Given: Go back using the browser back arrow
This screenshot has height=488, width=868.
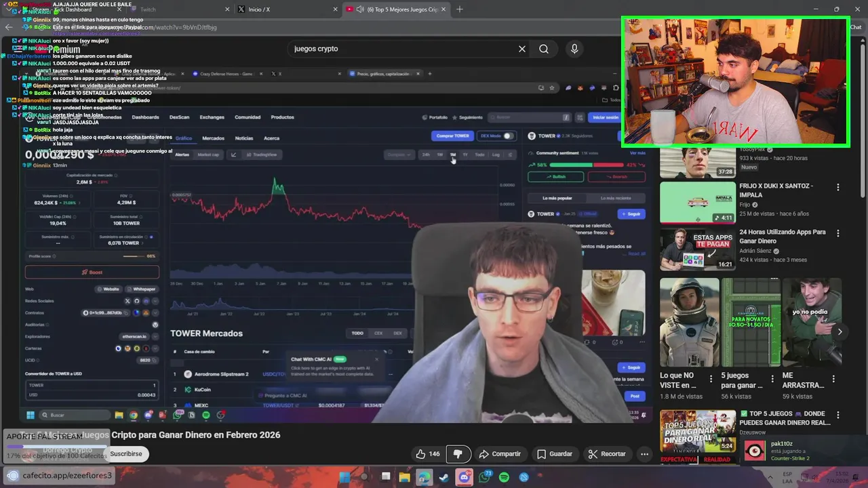Looking at the screenshot, I should pyautogui.click(x=8, y=27).
